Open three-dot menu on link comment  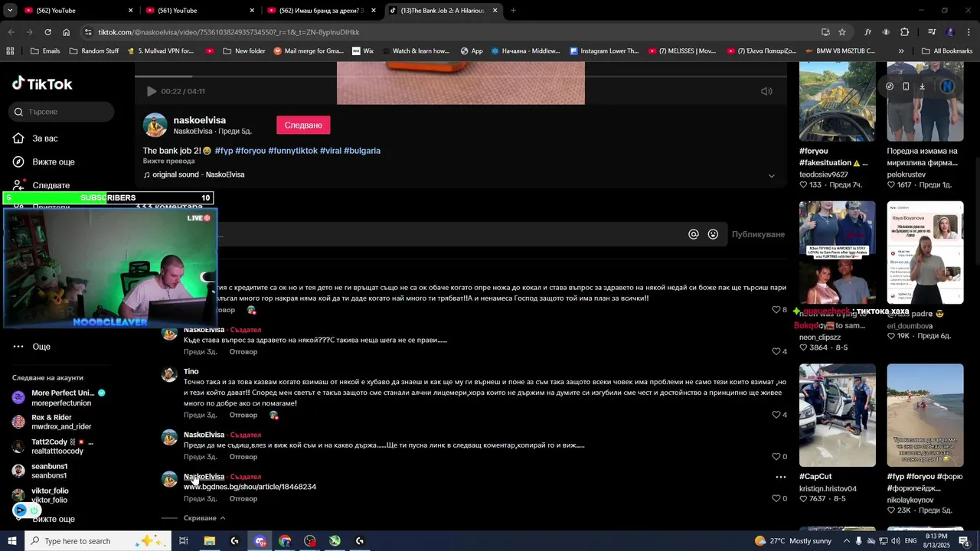click(781, 477)
